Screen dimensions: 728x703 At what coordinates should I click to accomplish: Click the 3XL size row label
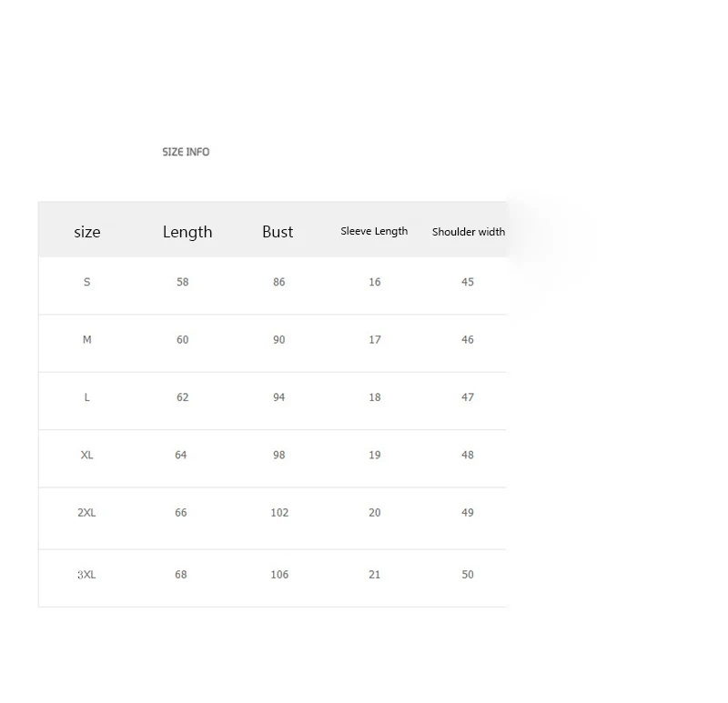[x=86, y=575]
